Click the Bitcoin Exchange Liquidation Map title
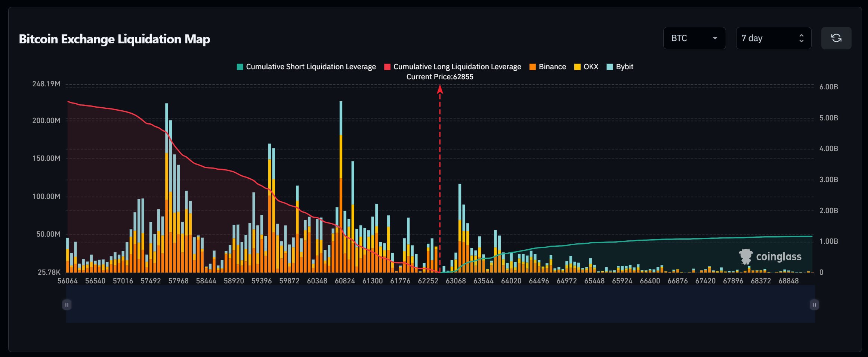This screenshot has width=868, height=357. [114, 39]
